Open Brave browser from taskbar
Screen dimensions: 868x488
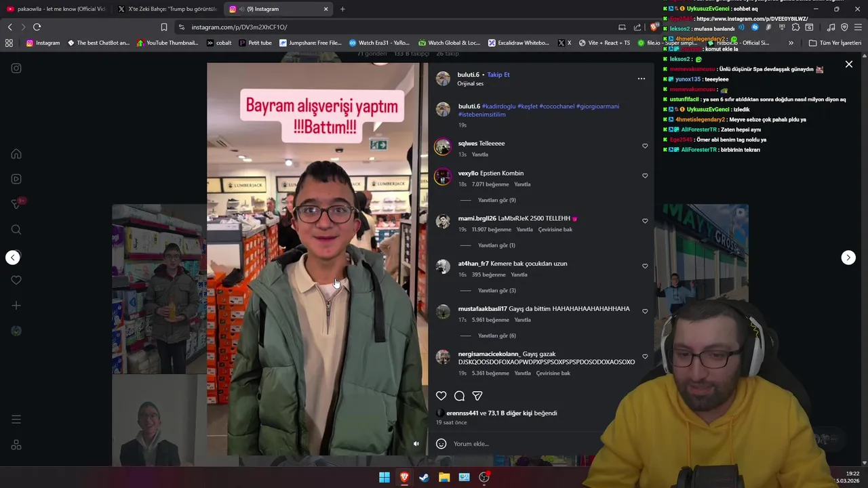pos(404,477)
